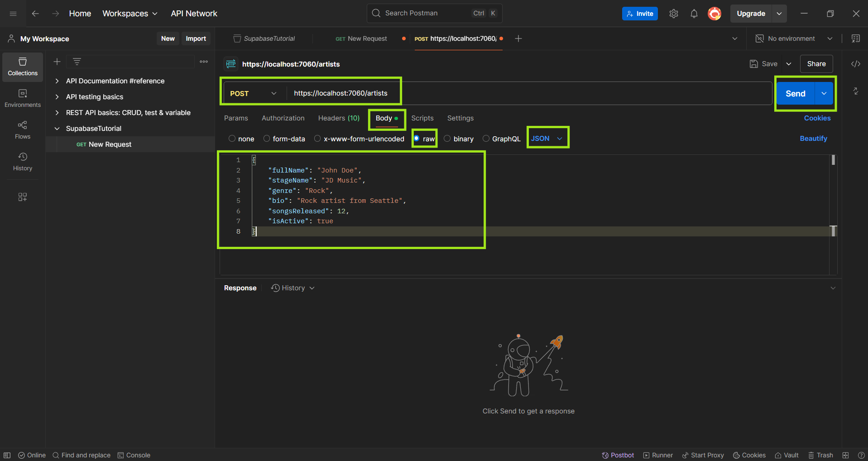Select x-www-form-urlencoded body type
Viewport: 868px width, 461px height.
click(317, 139)
